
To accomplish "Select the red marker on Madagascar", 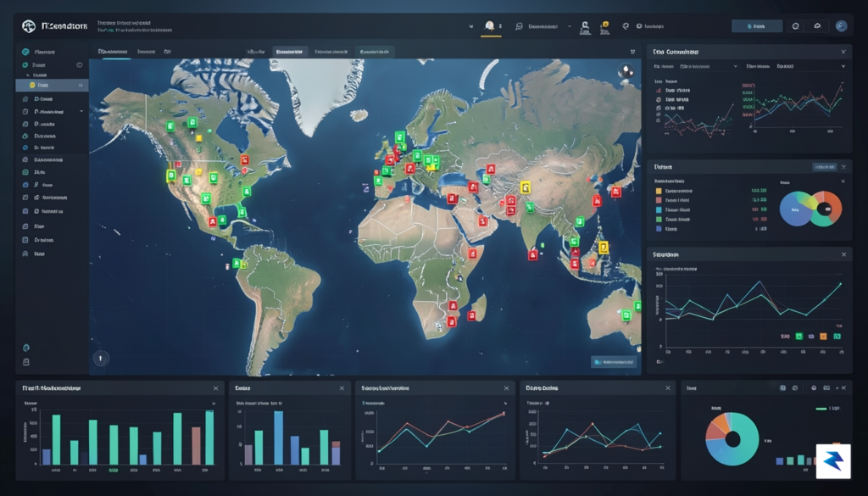I will [471, 315].
